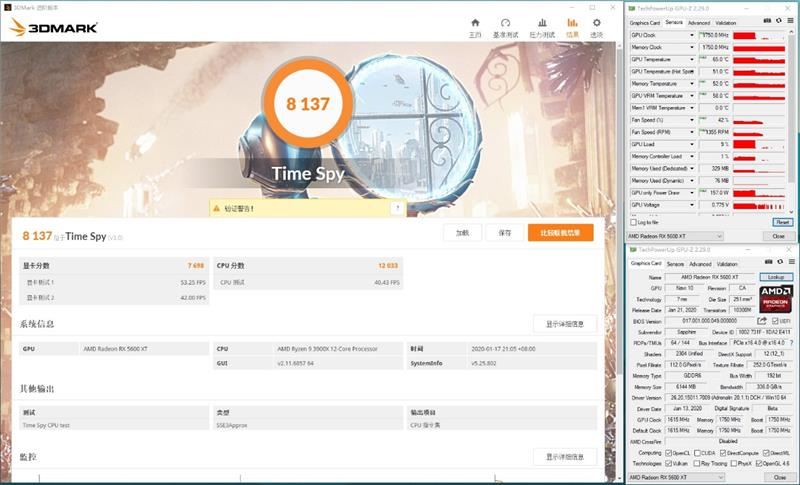
Task: Click the GPU Clock red sensor graph
Action: tap(759, 35)
